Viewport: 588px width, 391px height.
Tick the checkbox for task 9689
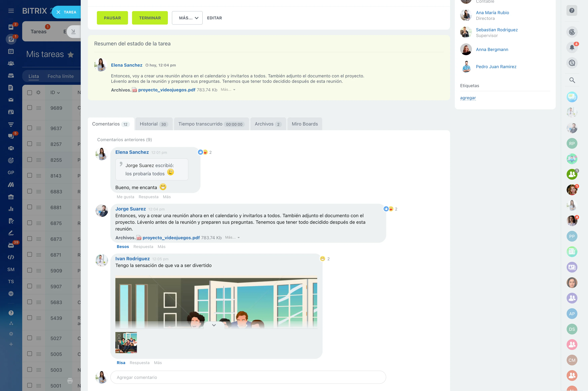tap(30, 108)
